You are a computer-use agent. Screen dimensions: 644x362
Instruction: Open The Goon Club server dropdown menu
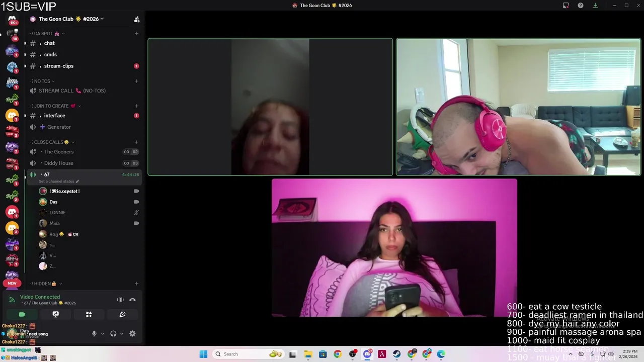(x=70, y=19)
